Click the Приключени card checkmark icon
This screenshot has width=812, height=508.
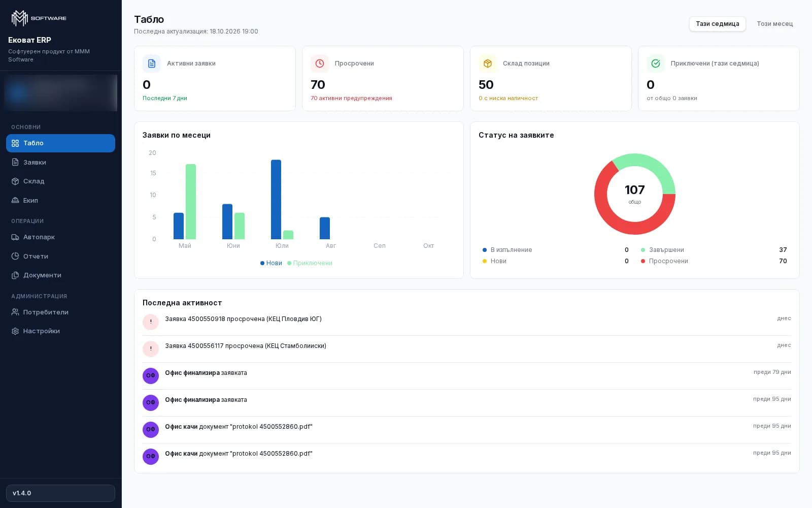tap(656, 63)
